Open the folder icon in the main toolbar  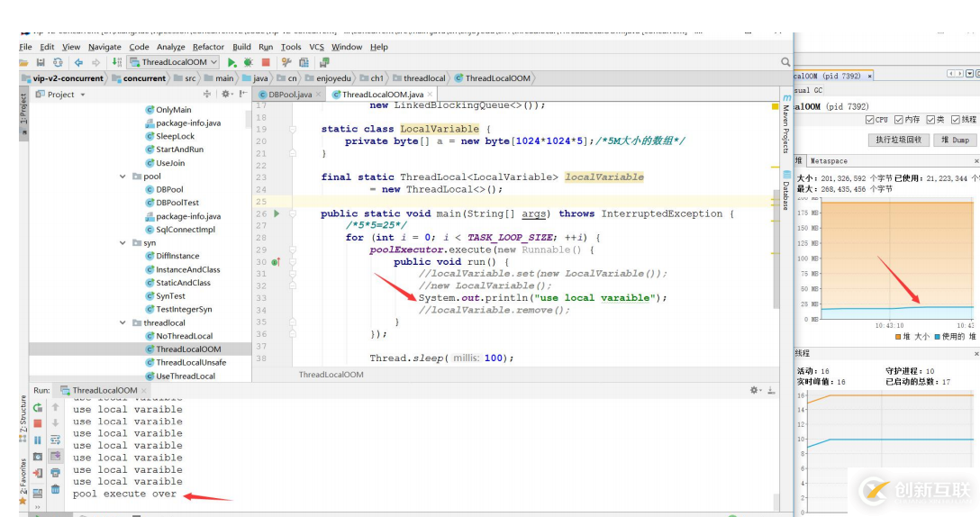[x=23, y=62]
